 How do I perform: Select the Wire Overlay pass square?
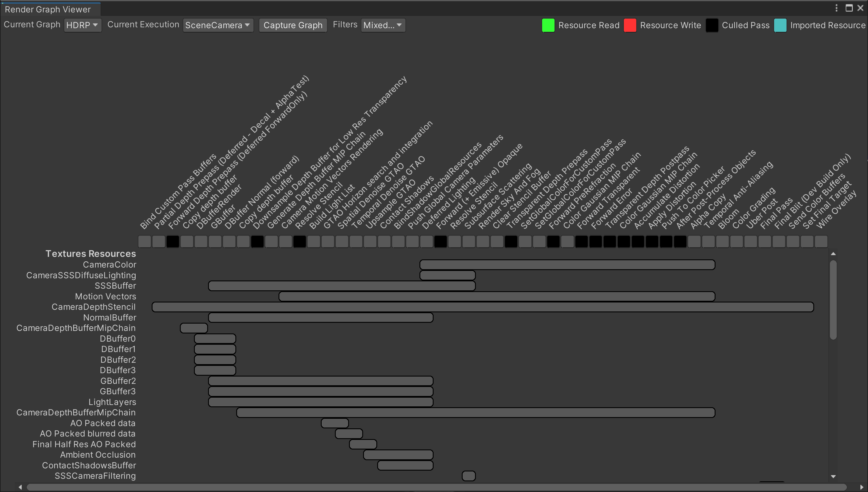tap(821, 242)
